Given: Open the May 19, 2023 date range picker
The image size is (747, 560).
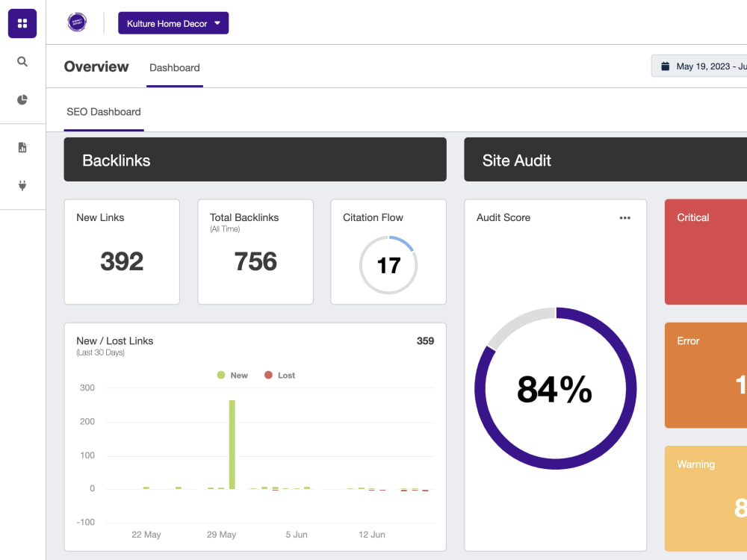Looking at the screenshot, I should pyautogui.click(x=699, y=66).
